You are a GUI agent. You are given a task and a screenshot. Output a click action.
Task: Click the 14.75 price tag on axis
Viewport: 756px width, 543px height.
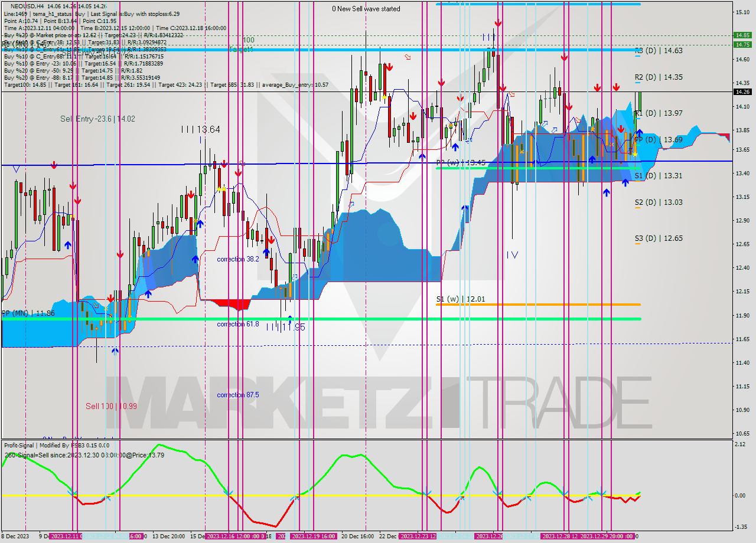click(x=742, y=44)
